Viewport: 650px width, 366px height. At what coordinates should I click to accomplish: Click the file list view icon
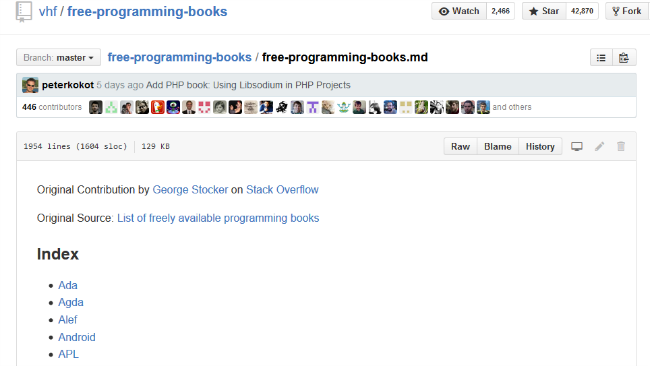(601, 58)
